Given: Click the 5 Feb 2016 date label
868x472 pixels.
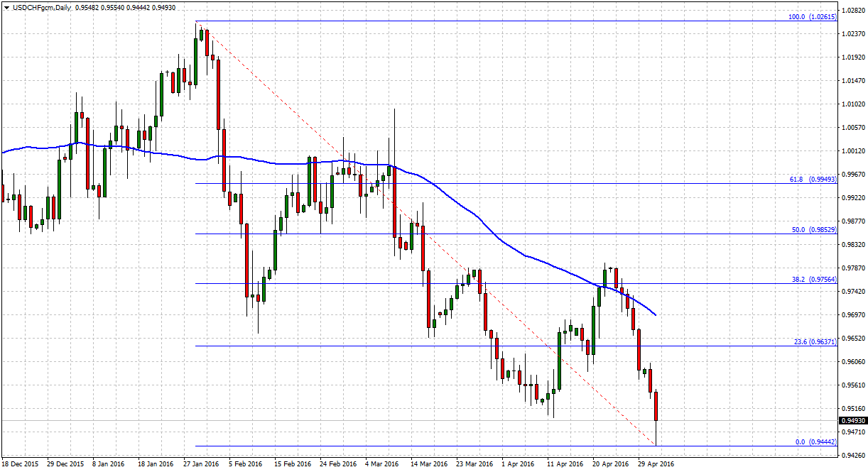Looking at the screenshot, I should 246,464.
